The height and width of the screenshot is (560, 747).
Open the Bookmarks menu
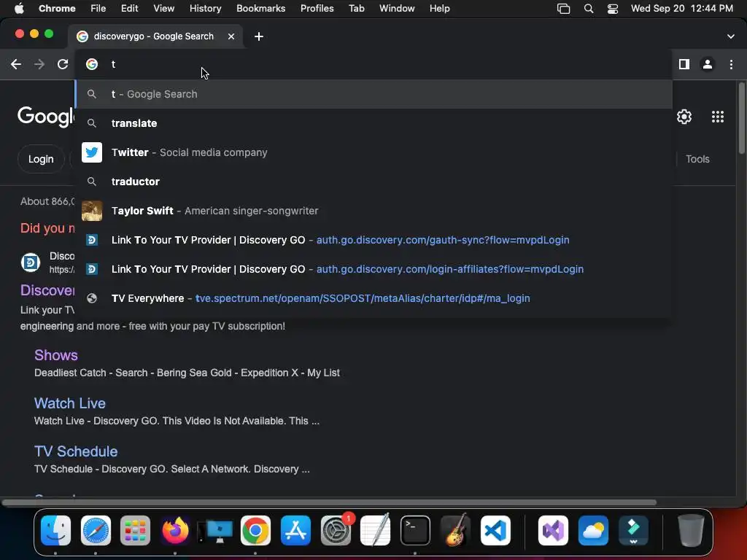pyautogui.click(x=260, y=9)
